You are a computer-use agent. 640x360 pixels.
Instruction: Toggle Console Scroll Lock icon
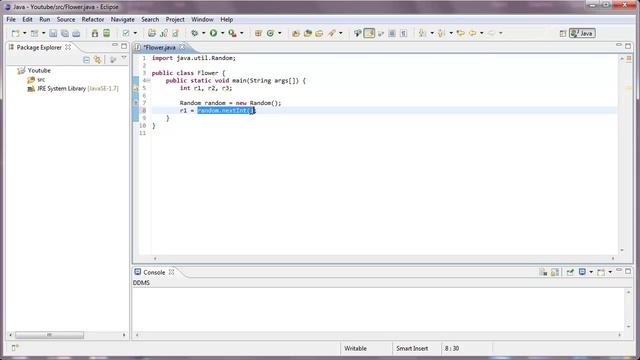555,272
